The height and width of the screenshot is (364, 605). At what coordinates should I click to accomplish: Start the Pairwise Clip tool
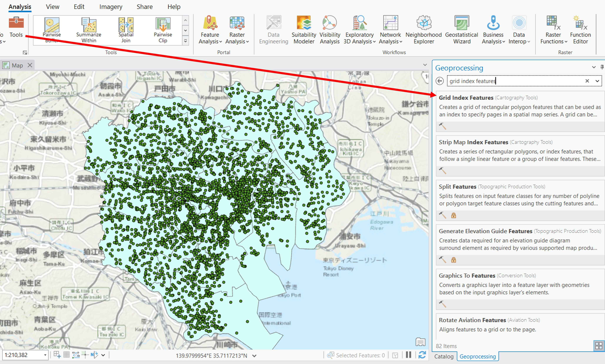point(163,30)
